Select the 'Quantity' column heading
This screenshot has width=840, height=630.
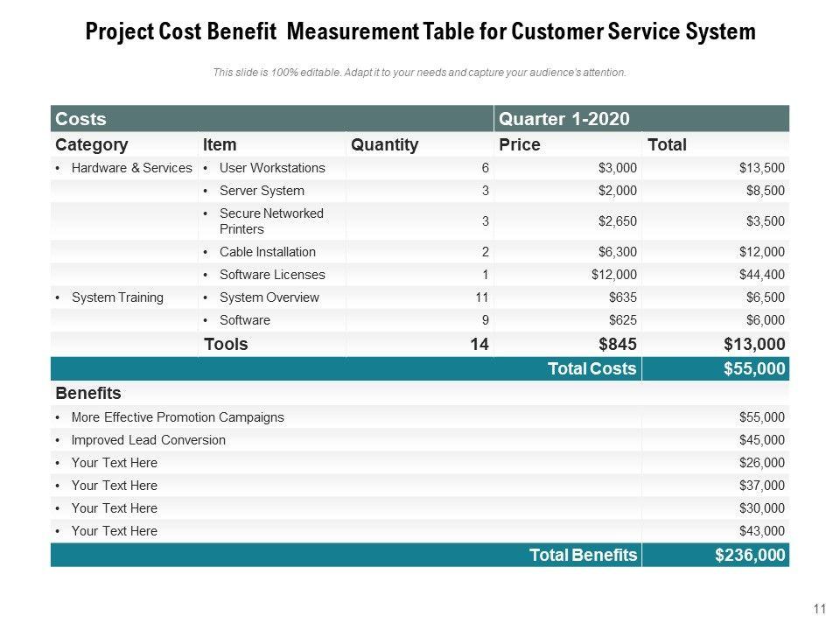click(x=385, y=144)
